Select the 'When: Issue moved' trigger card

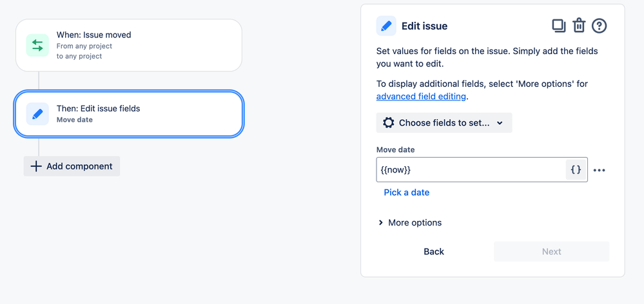coord(129,45)
